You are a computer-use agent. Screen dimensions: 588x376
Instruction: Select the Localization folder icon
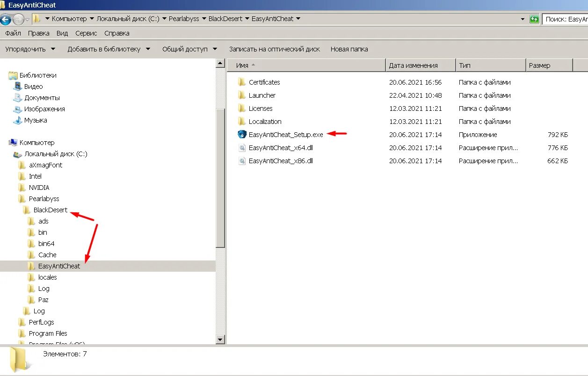pos(241,122)
